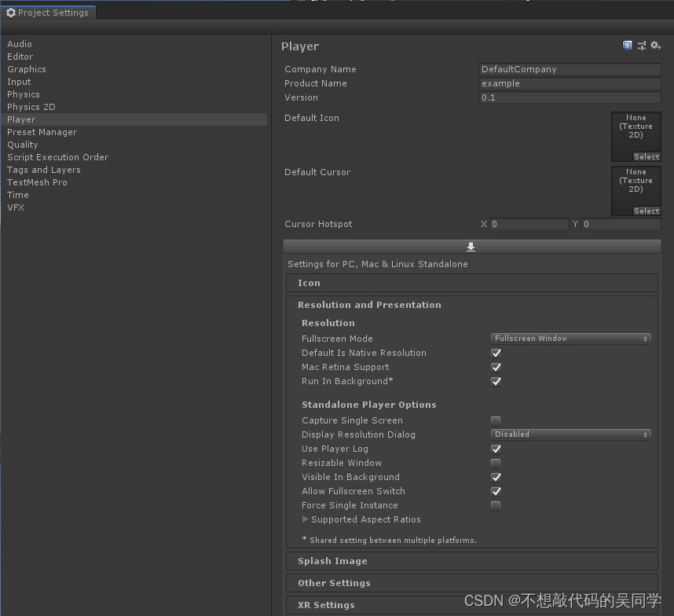The width and height of the screenshot is (674, 616).
Task: Click the Product Name text field
Action: pos(570,83)
